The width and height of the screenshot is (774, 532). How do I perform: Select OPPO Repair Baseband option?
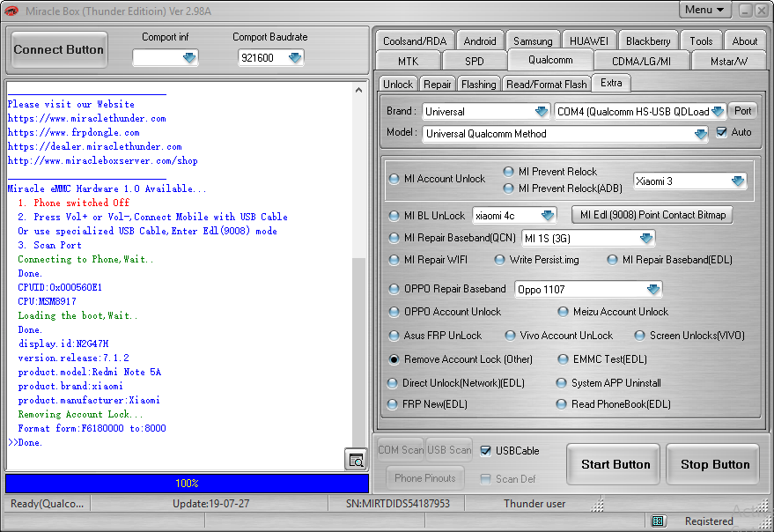pyautogui.click(x=394, y=289)
